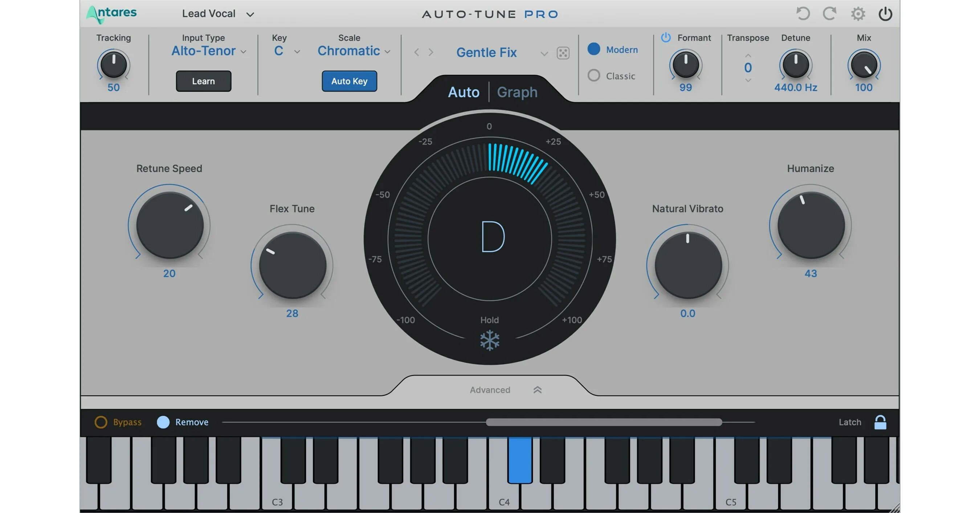Click the Redo icon in toolbar
This screenshot has height=513, width=980.
(x=828, y=12)
